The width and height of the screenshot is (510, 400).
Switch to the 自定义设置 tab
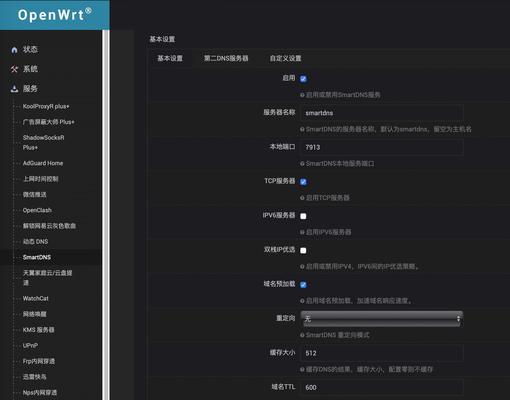(285, 58)
